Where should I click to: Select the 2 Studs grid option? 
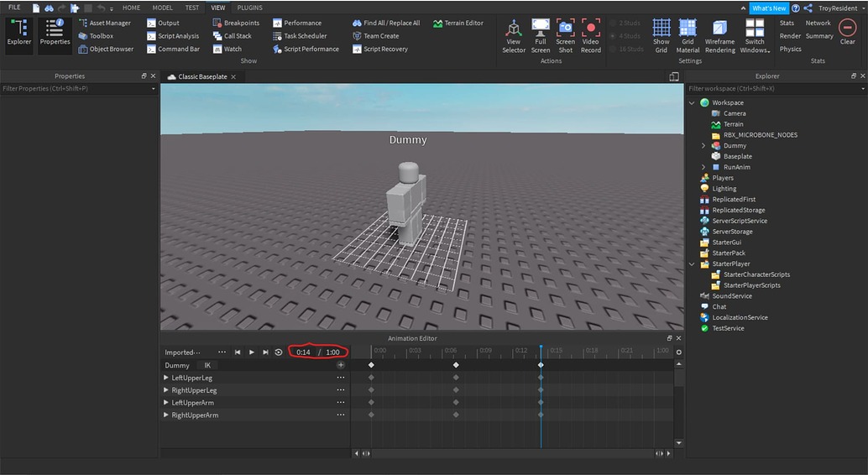click(x=625, y=23)
